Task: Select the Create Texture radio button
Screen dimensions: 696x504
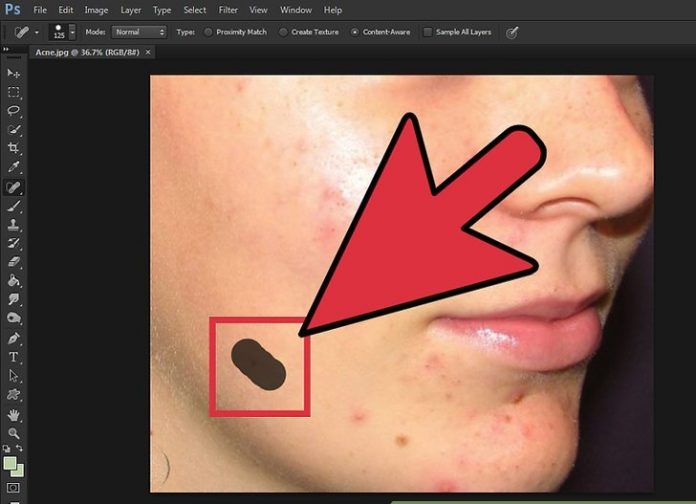Action: pyautogui.click(x=282, y=32)
